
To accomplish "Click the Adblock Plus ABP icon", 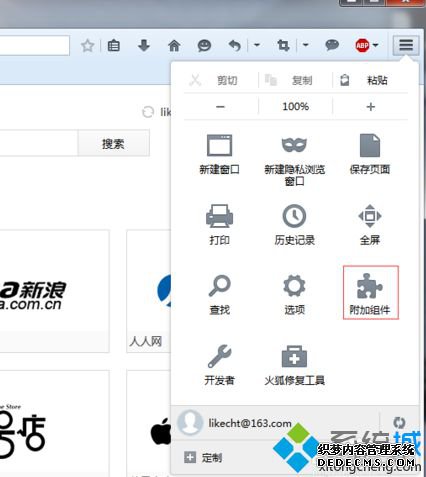I will tap(362, 45).
